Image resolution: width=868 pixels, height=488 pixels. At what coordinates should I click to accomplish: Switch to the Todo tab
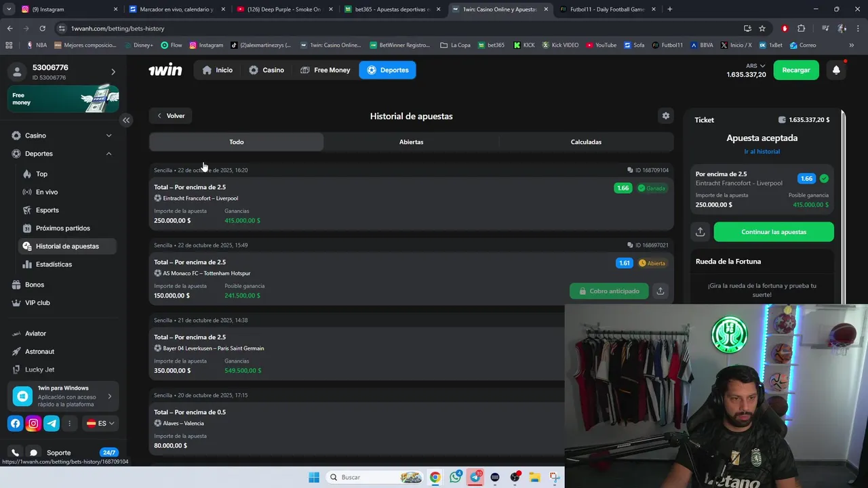pos(237,142)
